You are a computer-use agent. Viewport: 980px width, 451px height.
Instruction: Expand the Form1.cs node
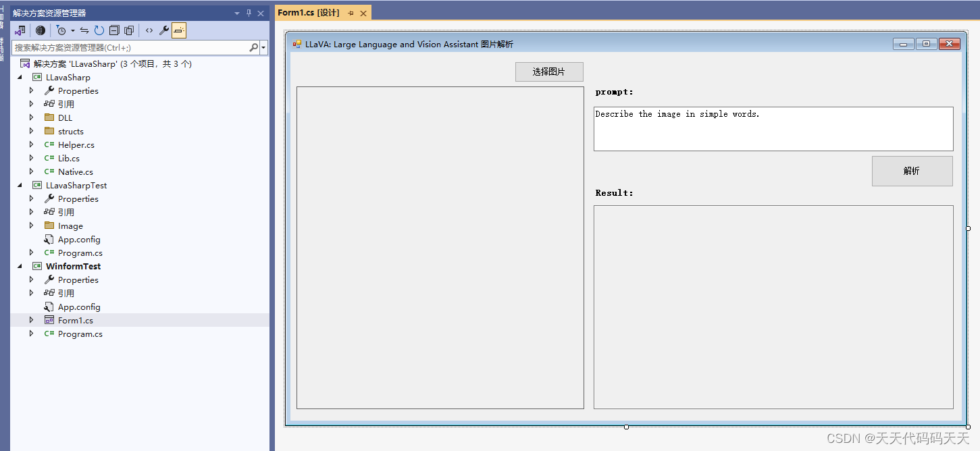[31, 320]
